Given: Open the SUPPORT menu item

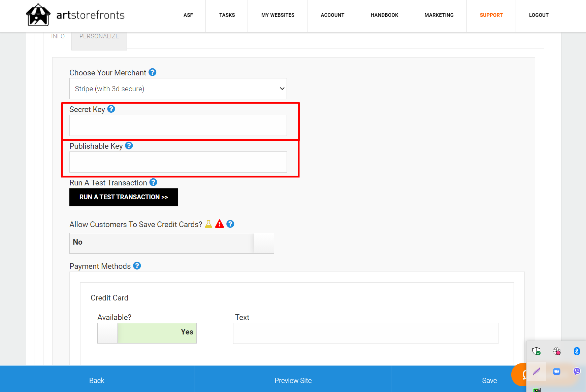Looking at the screenshot, I should pyautogui.click(x=491, y=15).
